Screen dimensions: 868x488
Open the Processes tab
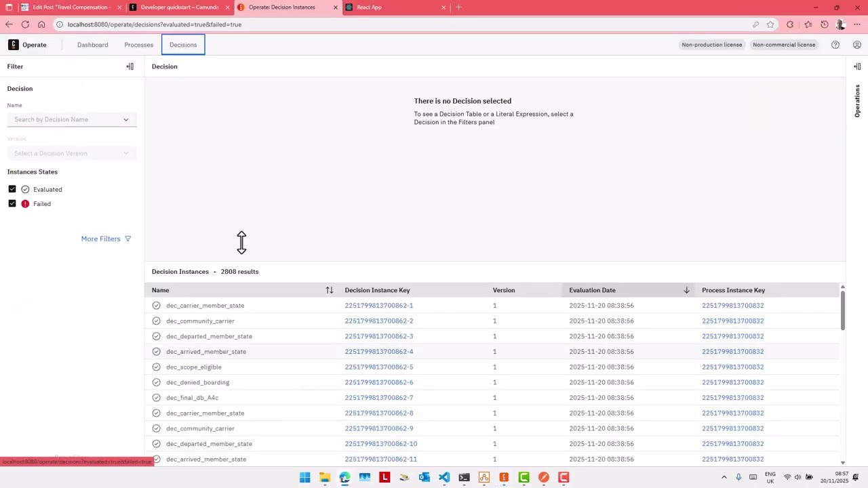[138, 45]
